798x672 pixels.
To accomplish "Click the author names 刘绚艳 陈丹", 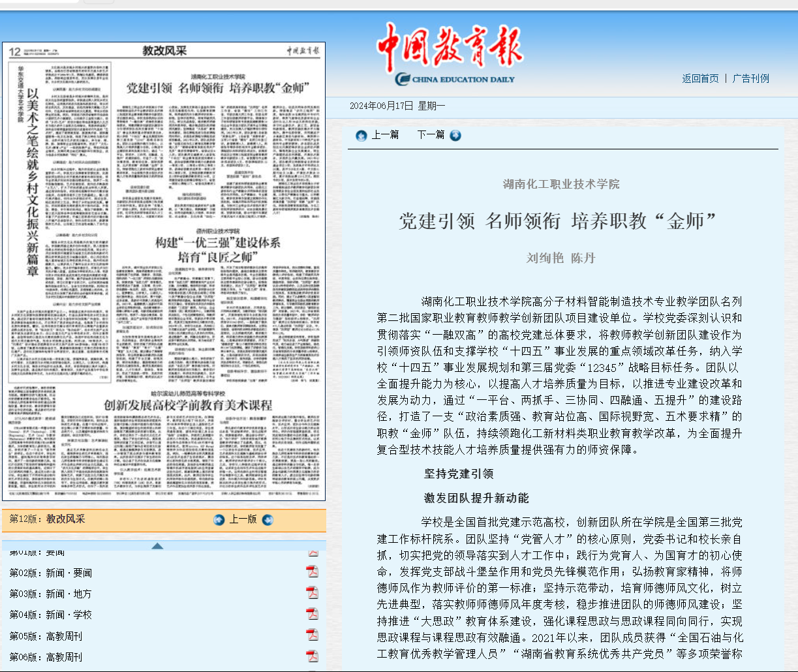I will [x=561, y=258].
